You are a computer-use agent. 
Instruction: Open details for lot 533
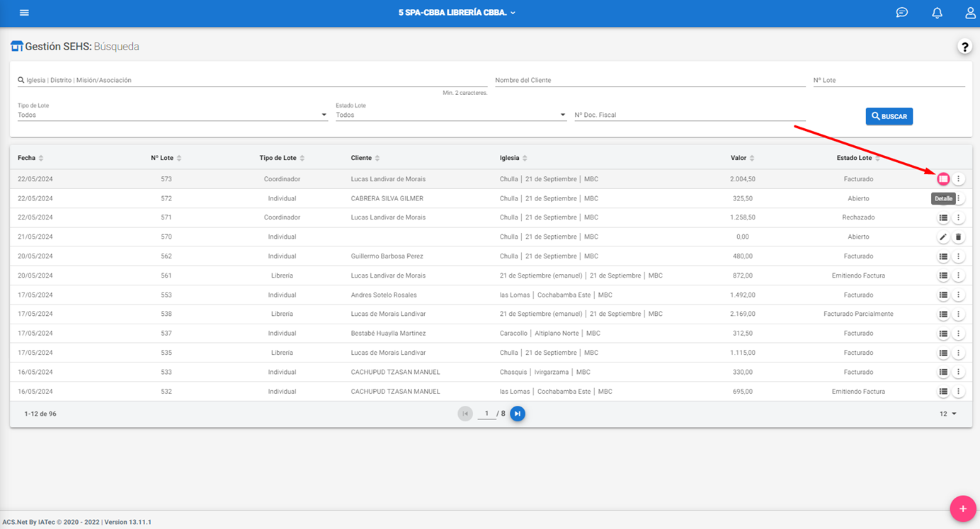pos(943,372)
